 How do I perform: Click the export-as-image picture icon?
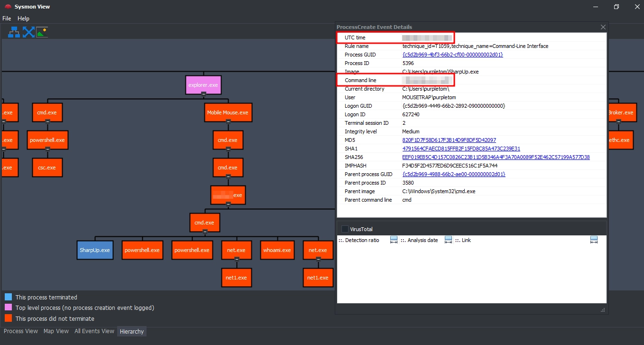click(42, 32)
